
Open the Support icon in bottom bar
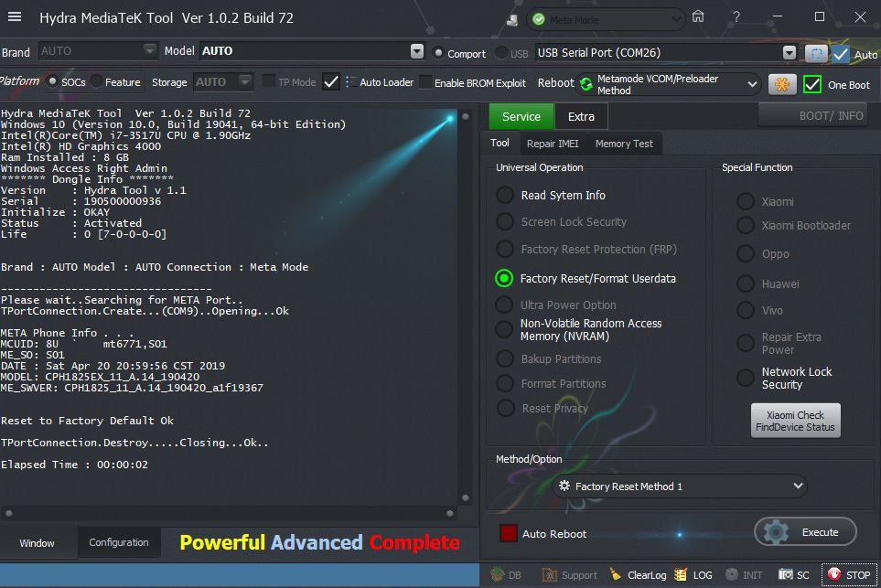click(x=550, y=574)
